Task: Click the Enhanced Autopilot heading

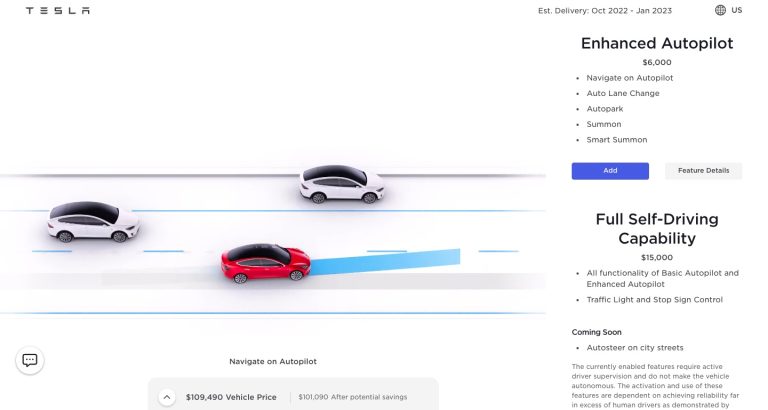Action: pos(657,43)
